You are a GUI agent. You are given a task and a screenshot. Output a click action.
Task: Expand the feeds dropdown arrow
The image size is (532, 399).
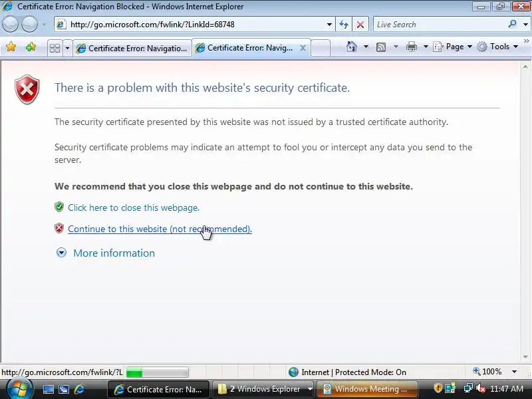click(x=396, y=47)
